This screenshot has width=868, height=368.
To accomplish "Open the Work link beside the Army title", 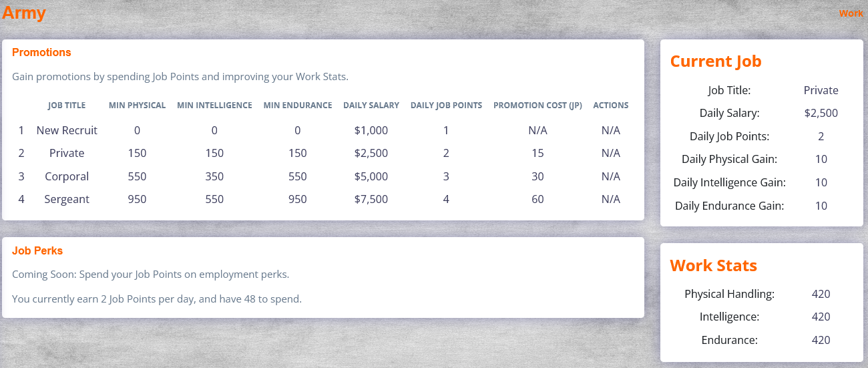I will click(851, 13).
